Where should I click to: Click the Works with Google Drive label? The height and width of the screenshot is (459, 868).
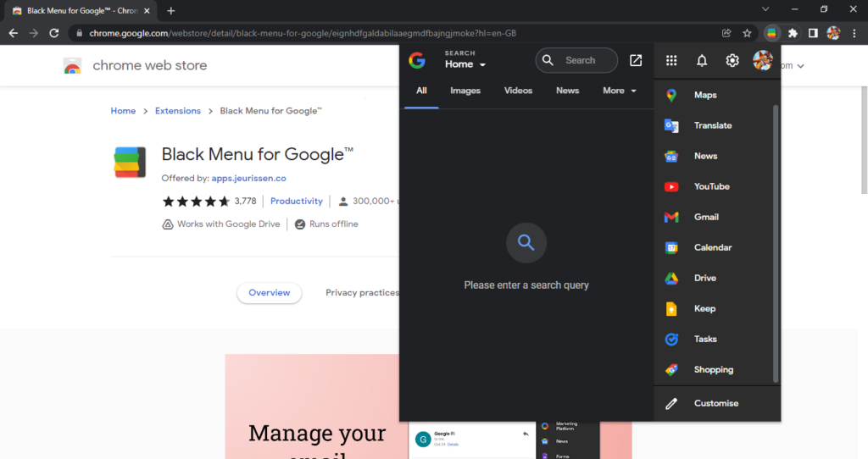point(221,224)
